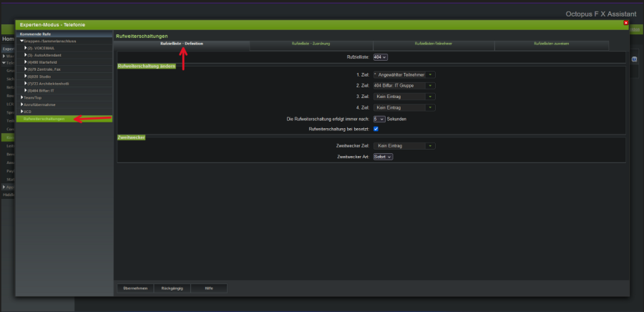The image size is (644, 312).
Task: Collapse the Gruppen-/Sammelanschluss node
Action: tap(21, 42)
